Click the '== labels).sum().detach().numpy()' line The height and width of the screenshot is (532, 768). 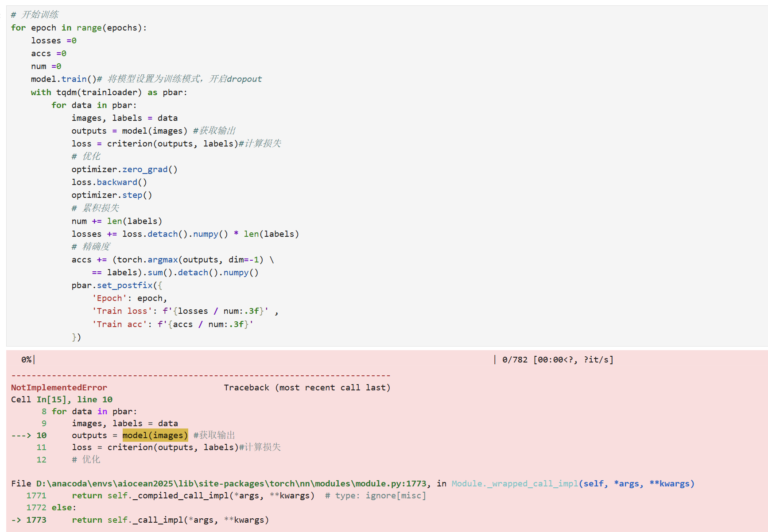(175, 273)
